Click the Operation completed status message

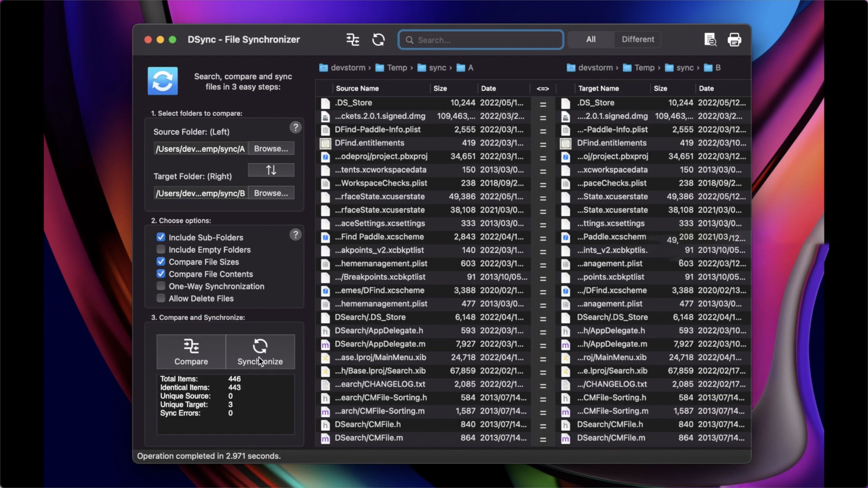[209, 456]
